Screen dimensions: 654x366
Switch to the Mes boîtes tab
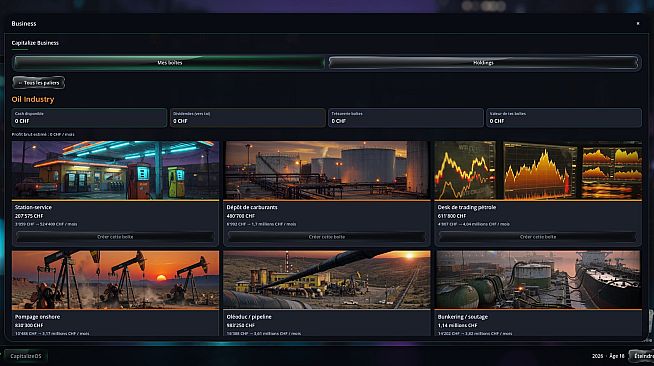(169, 63)
